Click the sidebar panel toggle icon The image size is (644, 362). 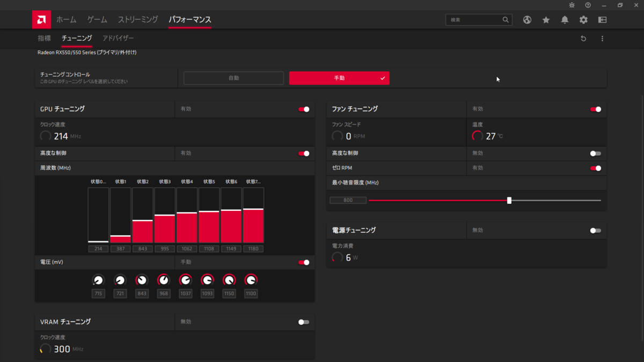[x=602, y=20]
